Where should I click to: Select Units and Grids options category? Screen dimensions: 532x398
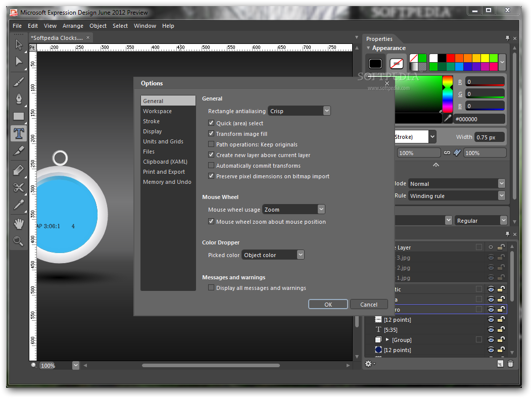tap(168, 141)
